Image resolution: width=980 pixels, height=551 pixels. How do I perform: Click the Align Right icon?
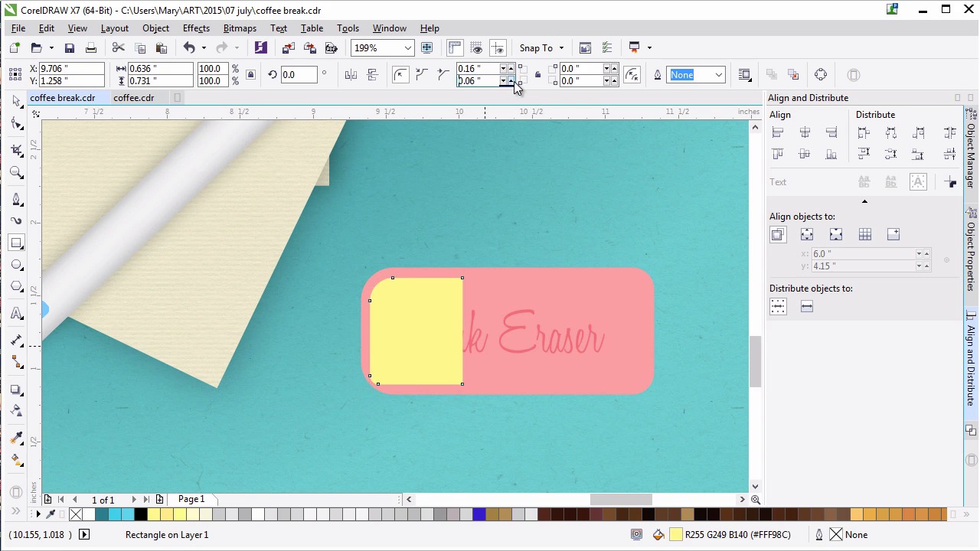coord(831,133)
